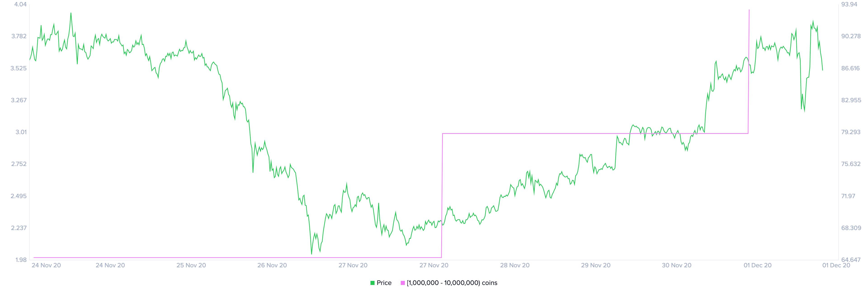Click the left axis value 3.267

click(x=19, y=100)
